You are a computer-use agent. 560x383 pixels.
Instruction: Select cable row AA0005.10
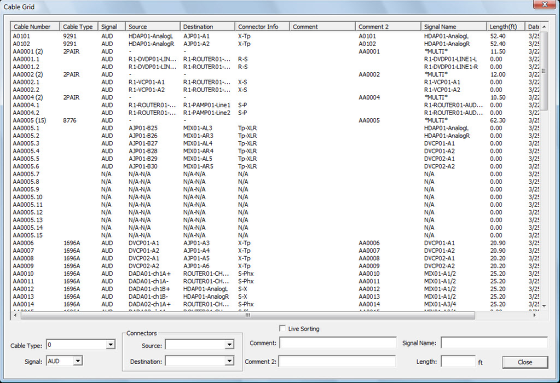tap(274, 197)
